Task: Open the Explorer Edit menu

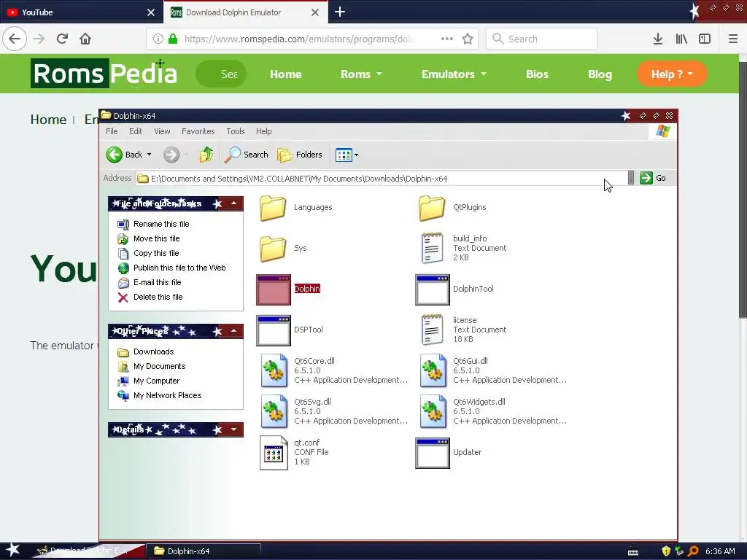Action: pyautogui.click(x=136, y=131)
